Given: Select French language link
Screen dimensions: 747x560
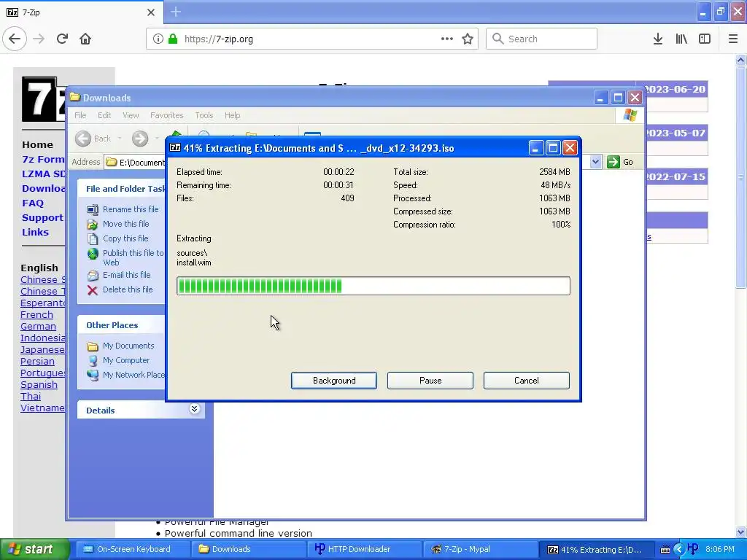Looking at the screenshot, I should tap(36, 315).
